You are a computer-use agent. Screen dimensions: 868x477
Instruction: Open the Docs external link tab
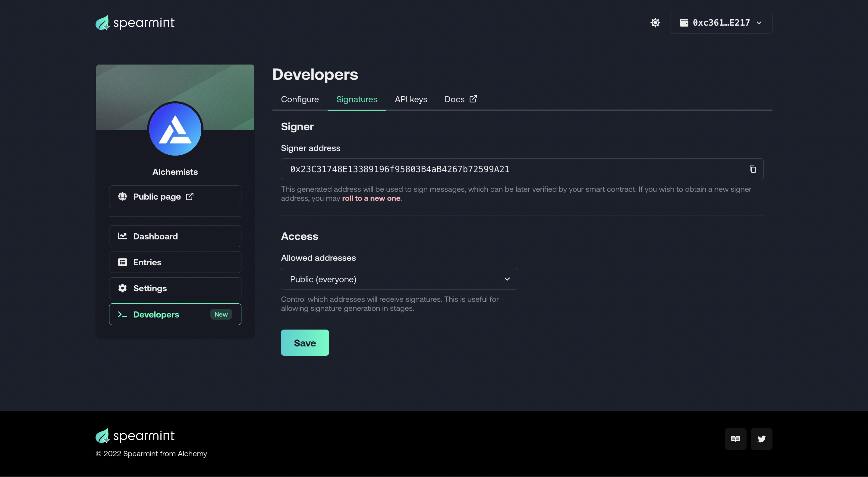[461, 100]
